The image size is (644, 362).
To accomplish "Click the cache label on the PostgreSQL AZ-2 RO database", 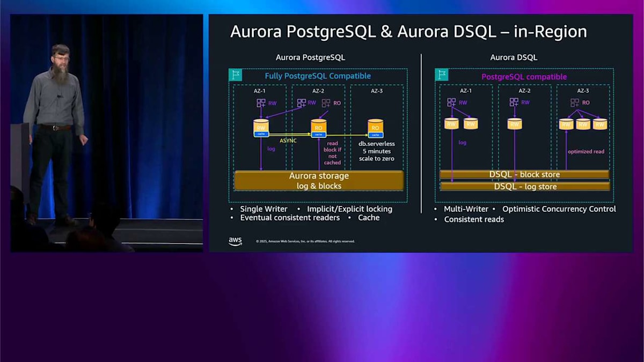I will pos(319,134).
